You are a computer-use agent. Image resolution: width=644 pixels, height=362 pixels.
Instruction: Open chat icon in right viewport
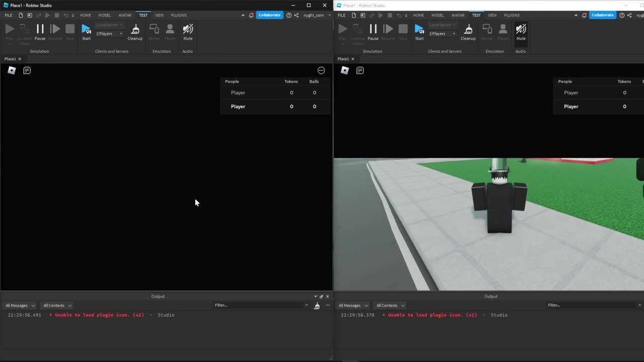coord(360,70)
